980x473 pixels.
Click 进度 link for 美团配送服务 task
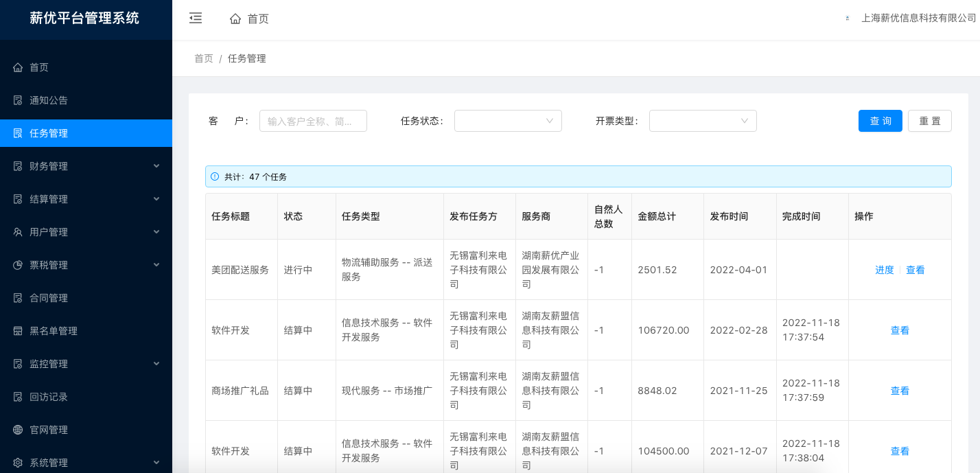tap(884, 270)
